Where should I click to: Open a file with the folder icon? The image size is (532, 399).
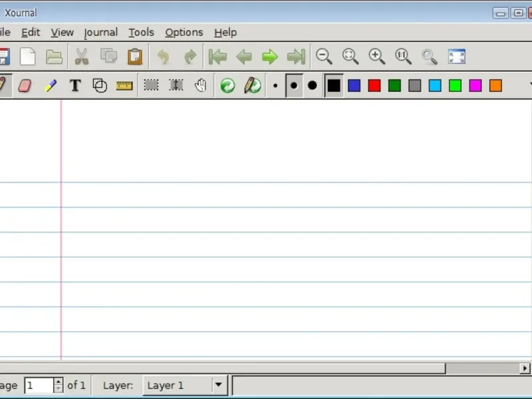[54, 57]
